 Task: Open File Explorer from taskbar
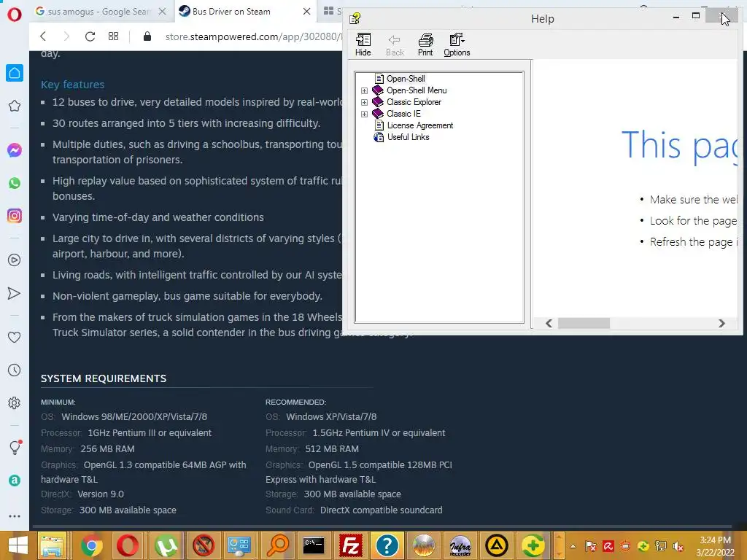(52, 545)
